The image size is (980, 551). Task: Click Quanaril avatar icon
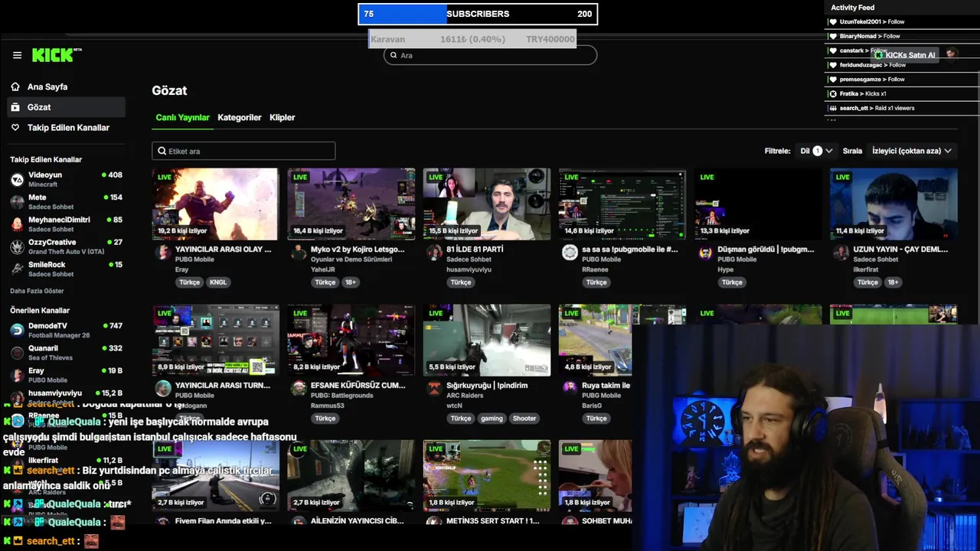(x=17, y=353)
